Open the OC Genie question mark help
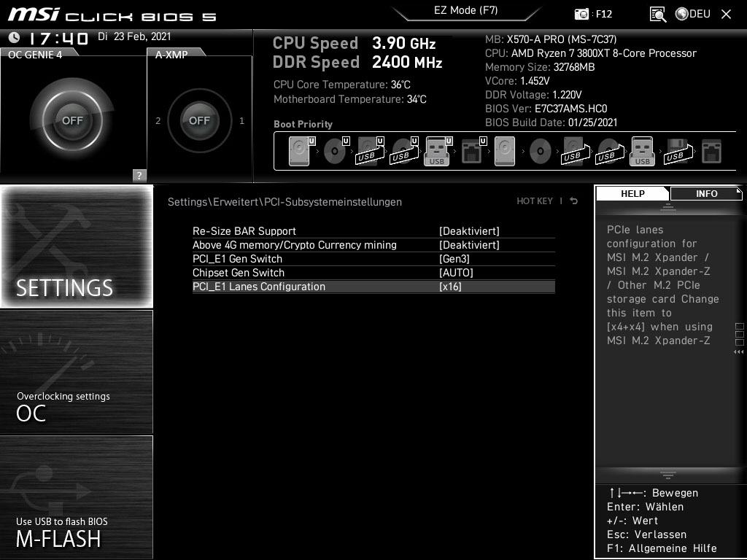Screen dimensions: 747x560 click(x=139, y=175)
